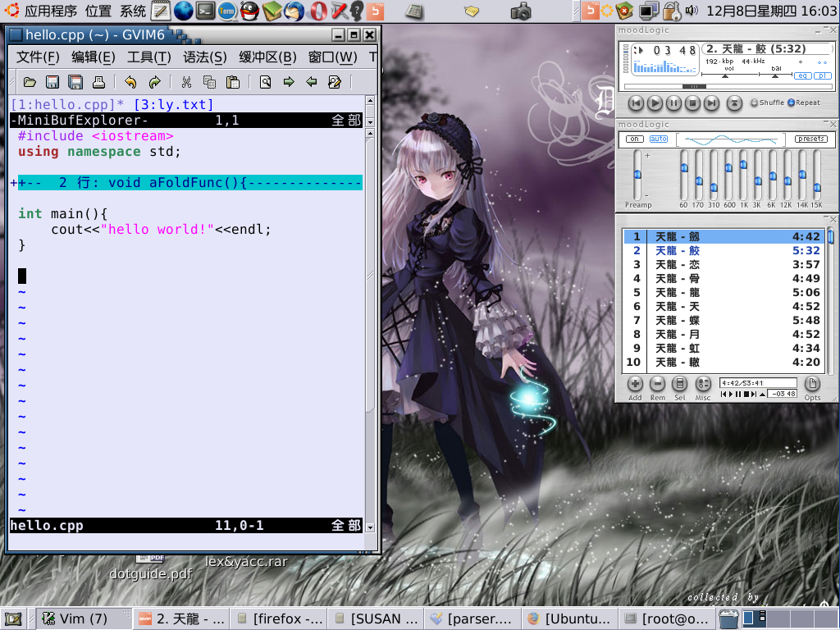Undo last change in GVim toolbar
The width and height of the screenshot is (840, 630).
[130, 82]
